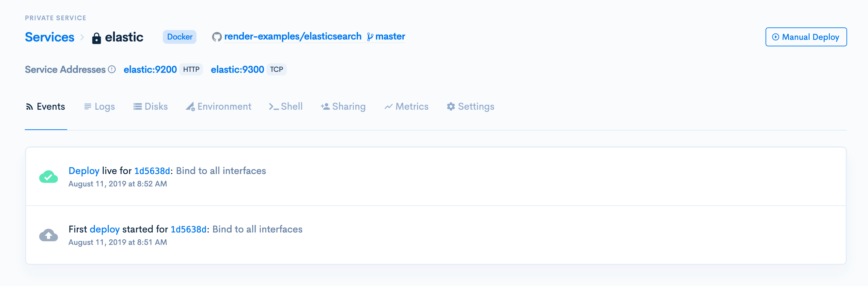The width and height of the screenshot is (868, 286).
Task: Go to the Environment tab
Action: 219,106
